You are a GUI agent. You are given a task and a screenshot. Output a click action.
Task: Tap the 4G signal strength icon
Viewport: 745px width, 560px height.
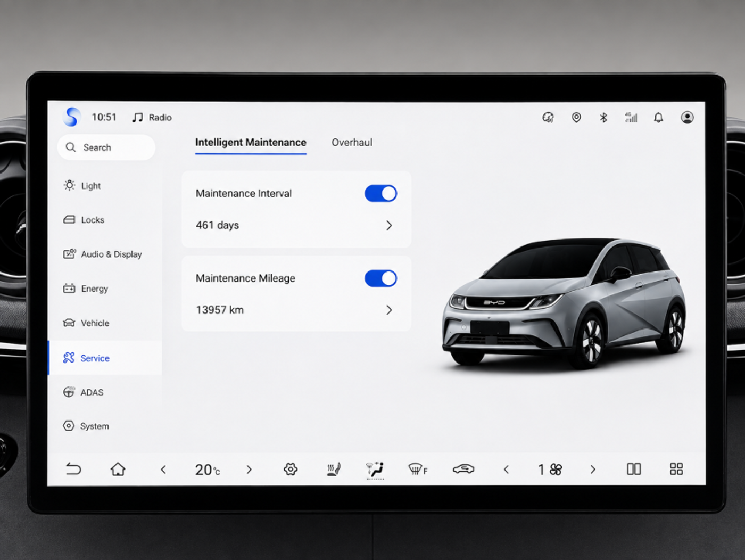pos(631,117)
